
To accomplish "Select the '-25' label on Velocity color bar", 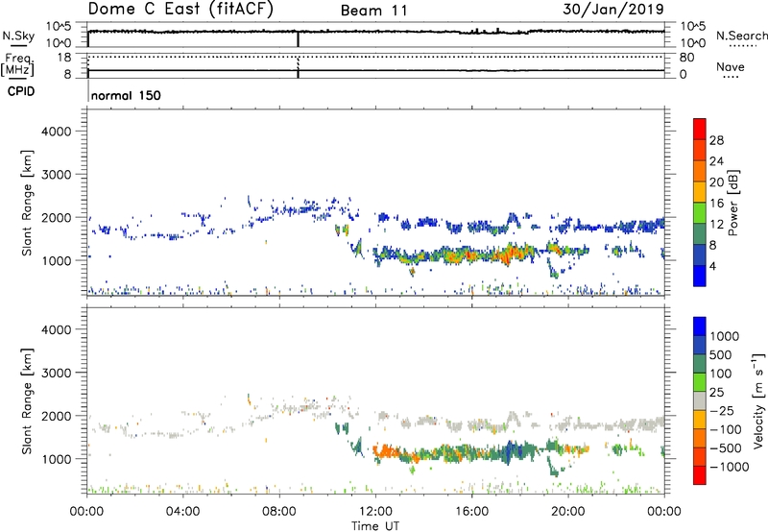I will click(721, 411).
